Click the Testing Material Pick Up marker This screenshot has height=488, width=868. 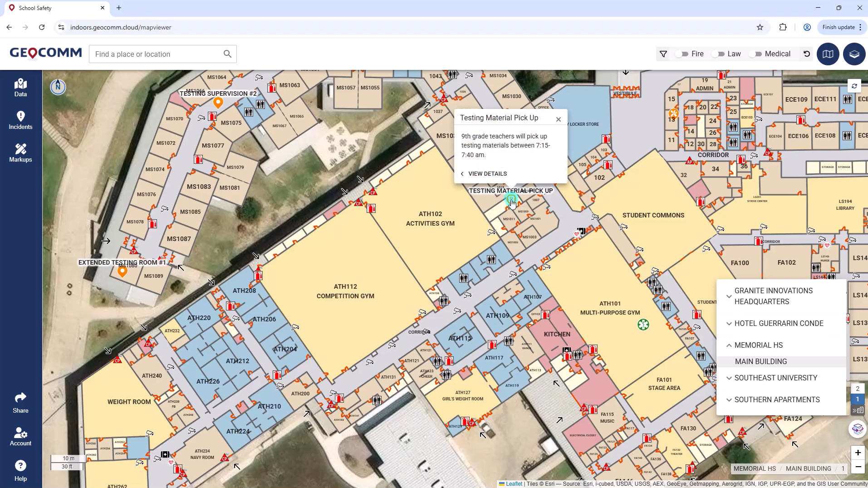511,198
